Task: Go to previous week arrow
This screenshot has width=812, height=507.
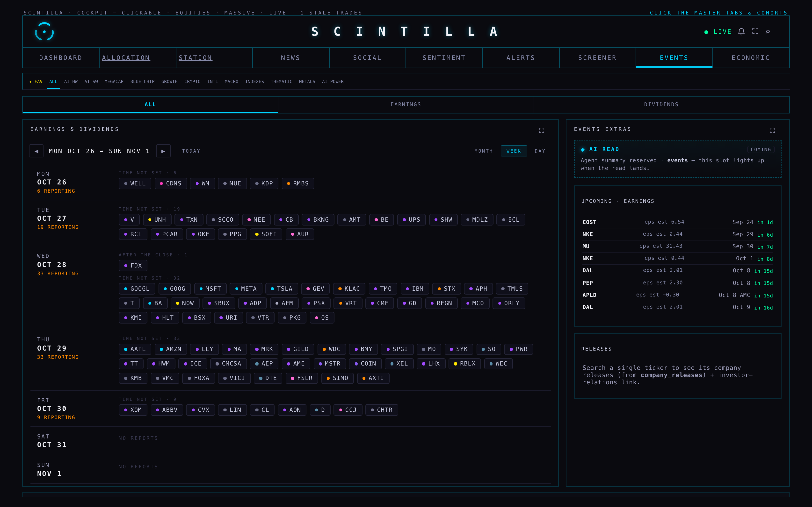Action: (36, 151)
